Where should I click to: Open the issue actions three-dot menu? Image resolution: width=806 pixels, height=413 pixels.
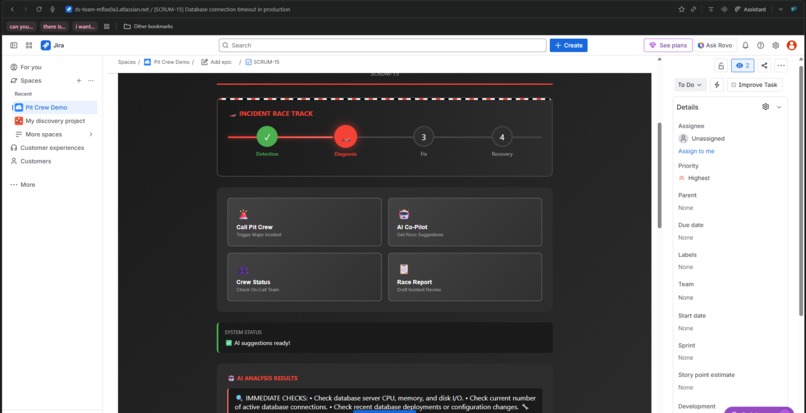coord(781,65)
